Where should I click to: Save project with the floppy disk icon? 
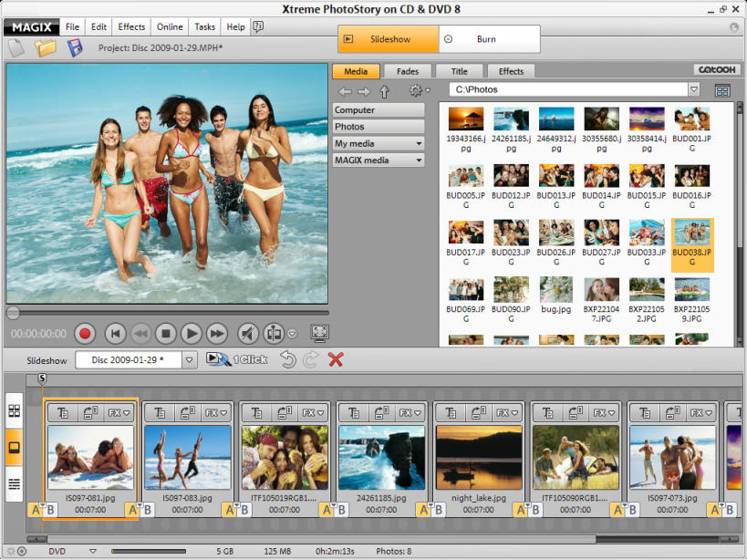(75, 48)
